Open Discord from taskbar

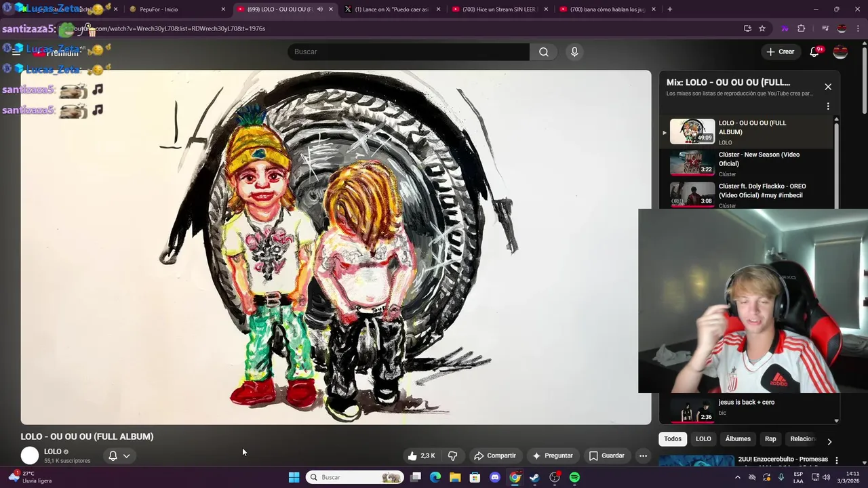(495, 477)
